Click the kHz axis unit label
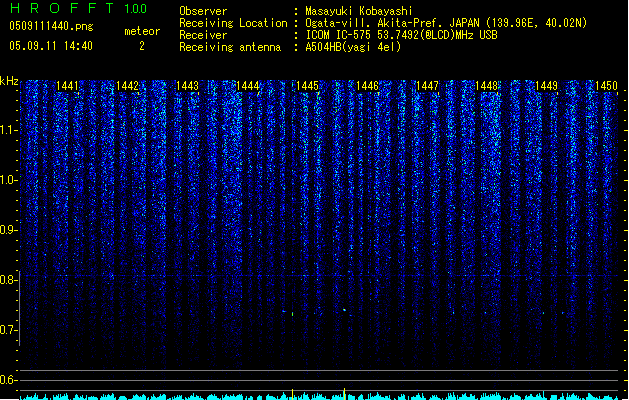 [x=9, y=81]
